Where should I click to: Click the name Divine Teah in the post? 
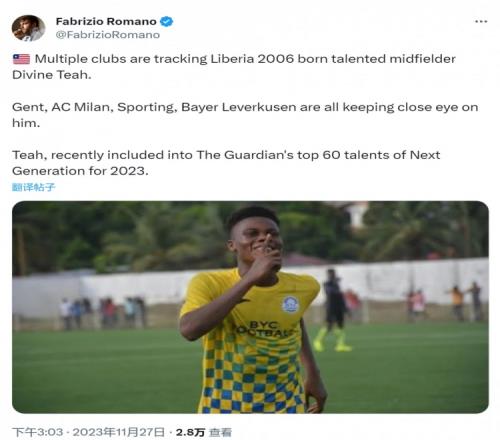(52, 75)
